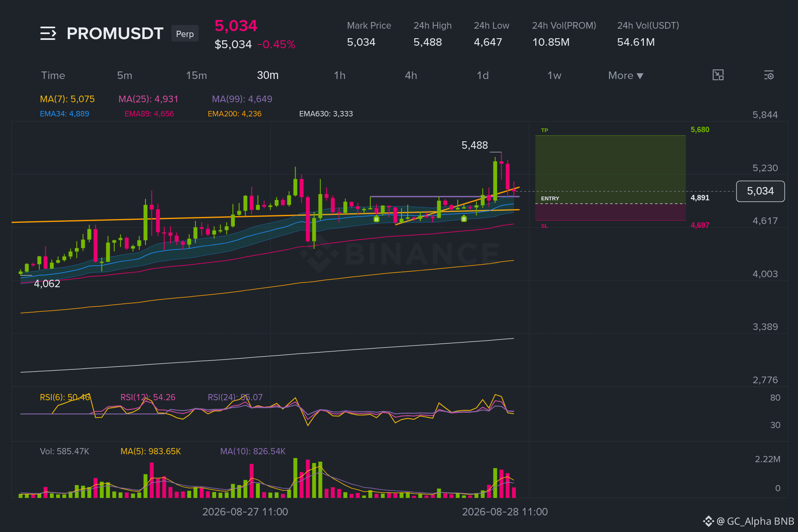798x532 pixels.
Task: Click the RSI(24): 55.07 label
Action: (x=235, y=397)
